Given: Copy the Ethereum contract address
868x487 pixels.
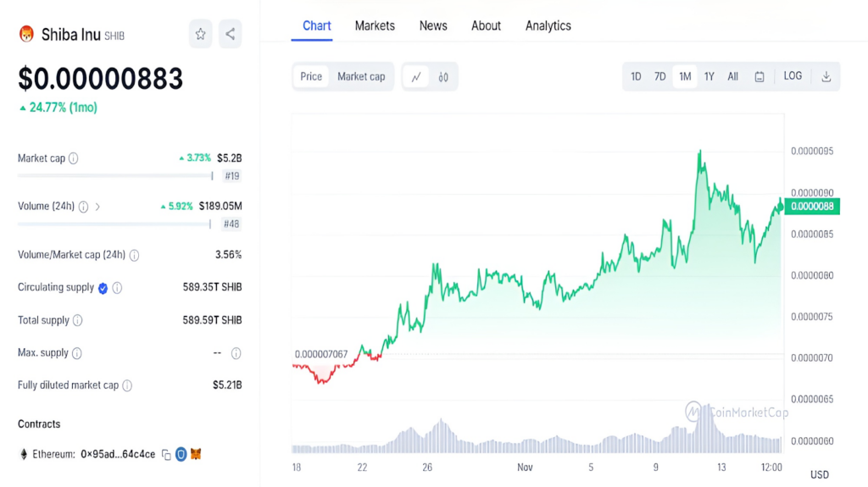Looking at the screenshot, I should [166, 454].
